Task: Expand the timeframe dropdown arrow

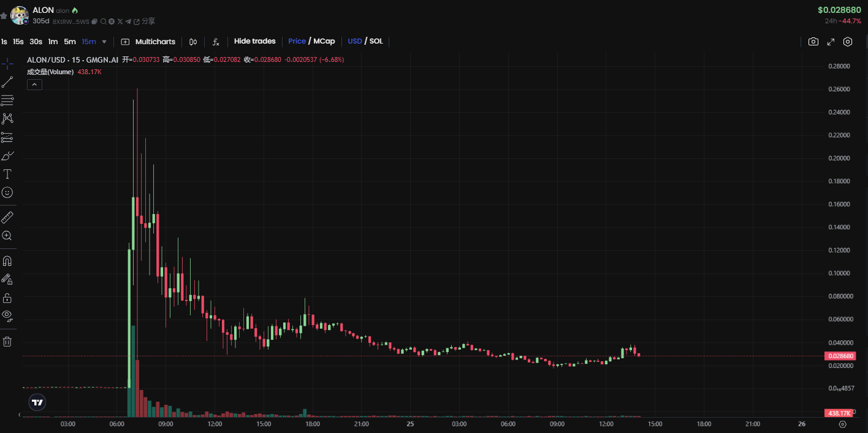Action: click(104, 42)
